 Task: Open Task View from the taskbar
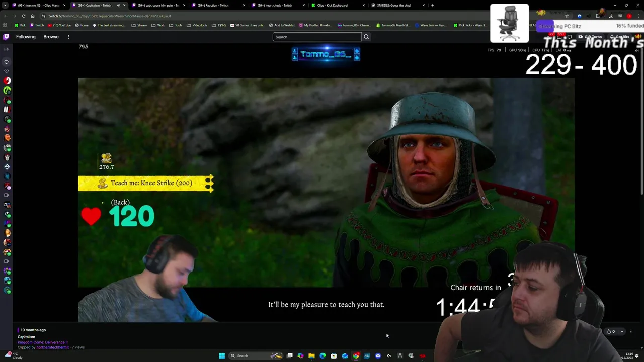click(x=289, y=356)
